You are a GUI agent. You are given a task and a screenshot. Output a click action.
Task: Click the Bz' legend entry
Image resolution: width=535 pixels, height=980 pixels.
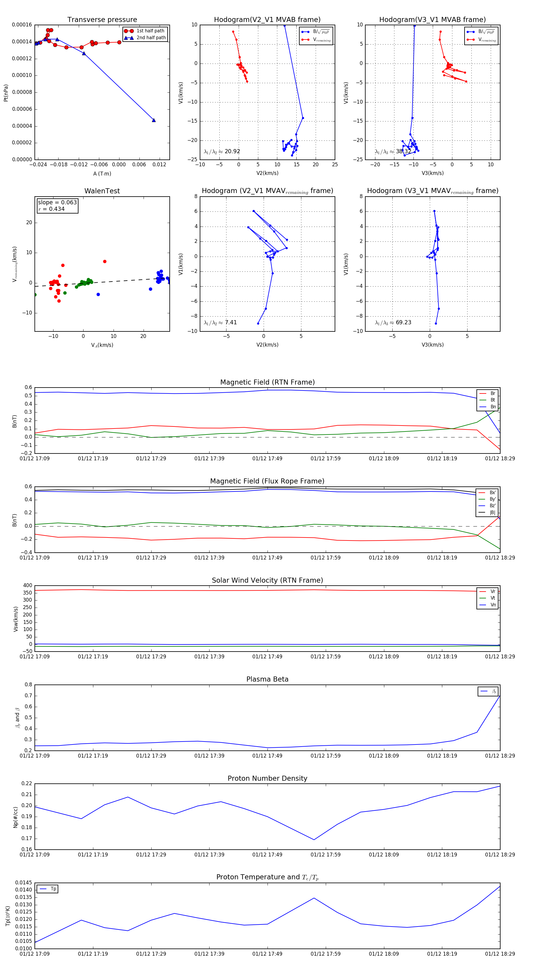[x=487, y=506]
